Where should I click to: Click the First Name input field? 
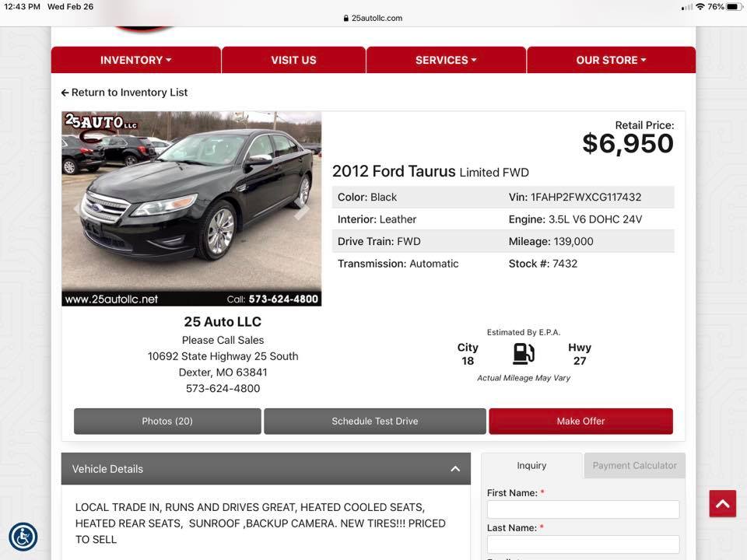pos(583,509)
